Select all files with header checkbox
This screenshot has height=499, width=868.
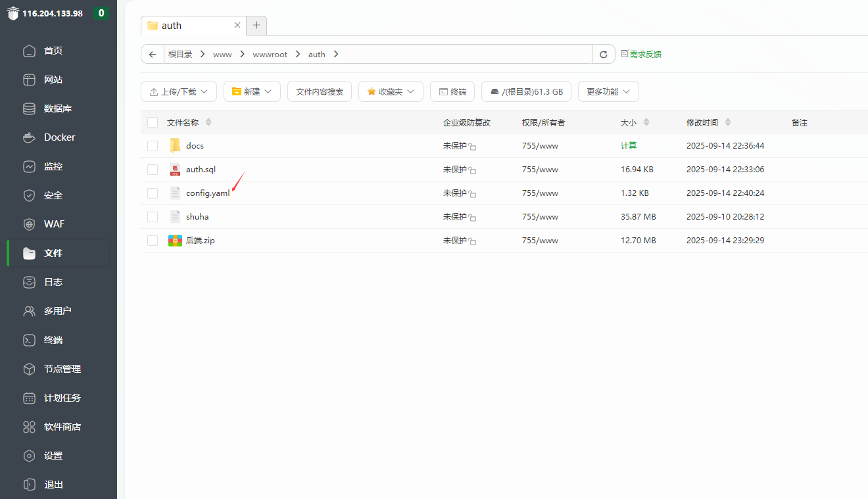pos(153,122)
